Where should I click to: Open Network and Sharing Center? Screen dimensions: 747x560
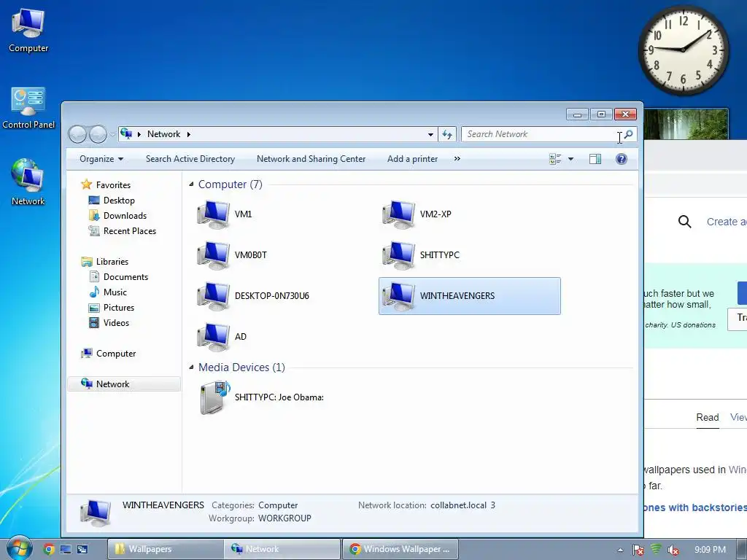[311, 159]
